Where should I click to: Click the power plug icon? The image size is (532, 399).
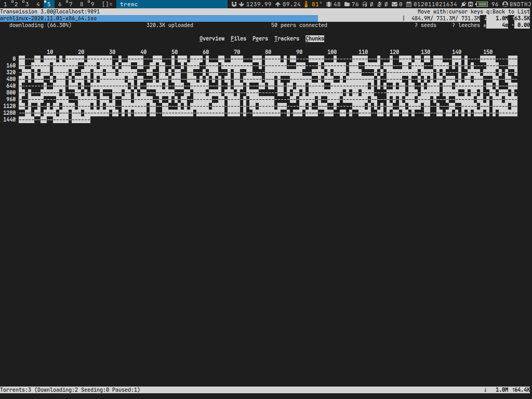pos(463,4)
